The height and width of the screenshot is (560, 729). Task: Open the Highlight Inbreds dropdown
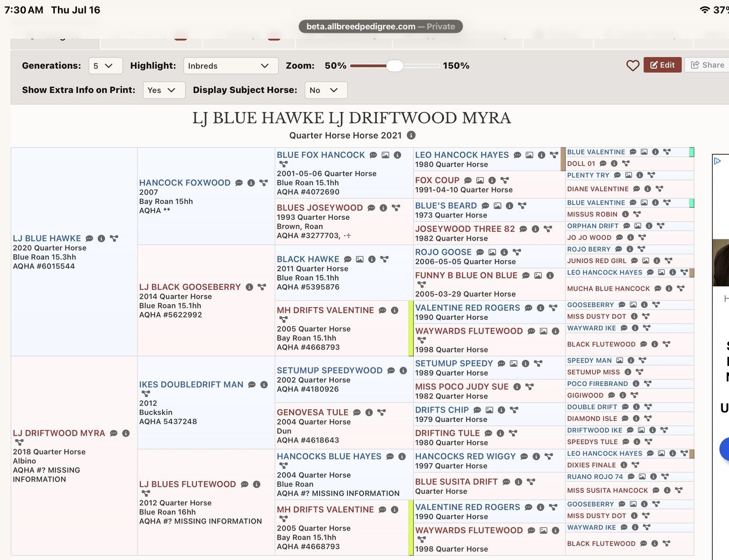pos(231,66)
